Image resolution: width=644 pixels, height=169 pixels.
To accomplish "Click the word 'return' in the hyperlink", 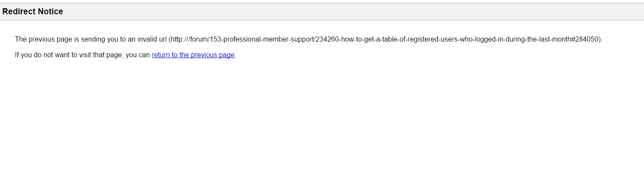I will click(x=161, y=55).
